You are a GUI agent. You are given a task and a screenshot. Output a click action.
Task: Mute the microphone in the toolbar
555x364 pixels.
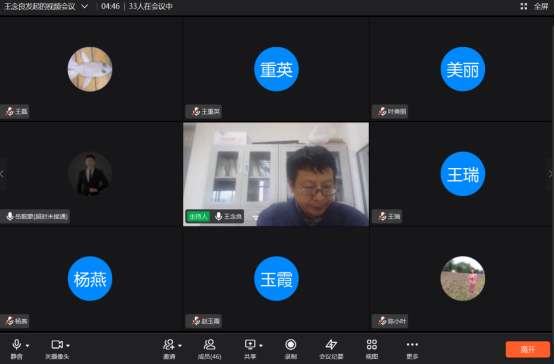click(17, 349)
